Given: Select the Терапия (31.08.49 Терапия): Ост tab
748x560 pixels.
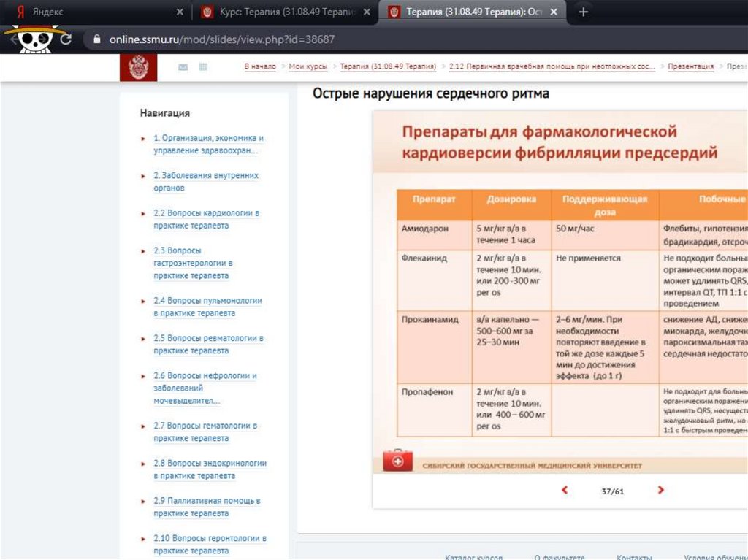Looking at the screenshot, I should [x=473, y=12].
